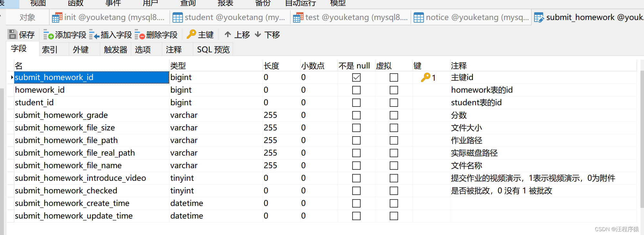The width and height of the screenshot is (644, 235).
Task: Select the student_id field name cell
Action: click(92, 103)
